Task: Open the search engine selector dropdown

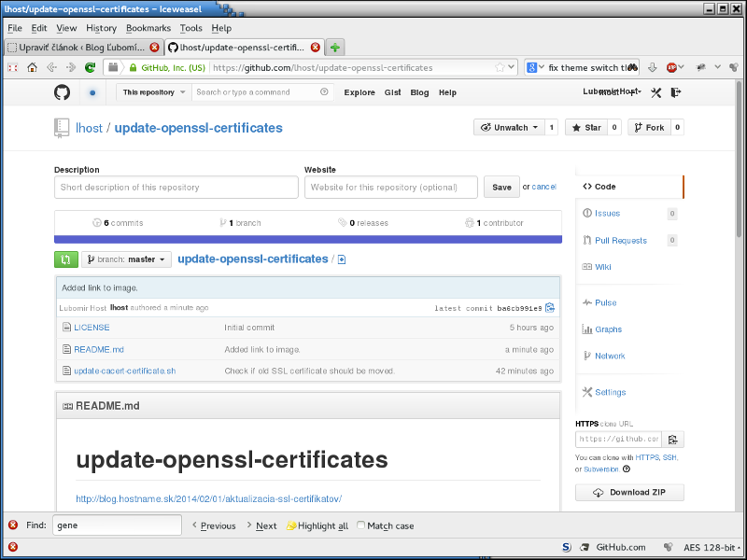Action: [x=535, y=67]
